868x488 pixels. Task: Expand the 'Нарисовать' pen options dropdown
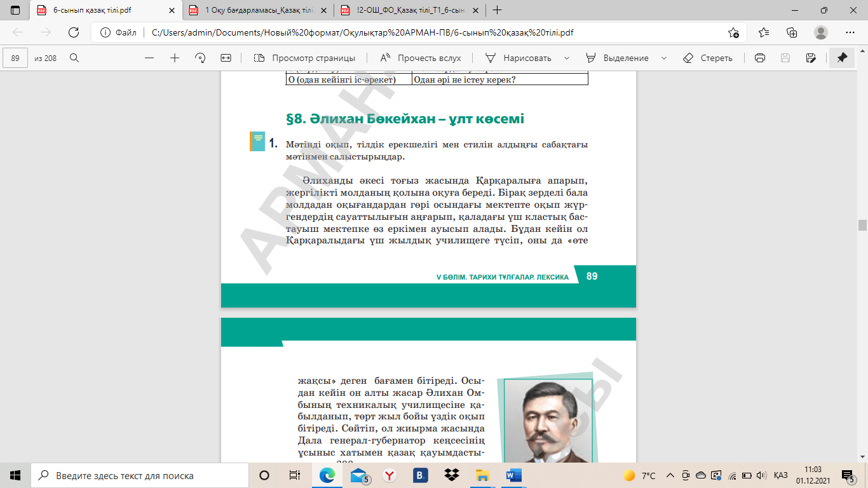[x=566, y=58]
